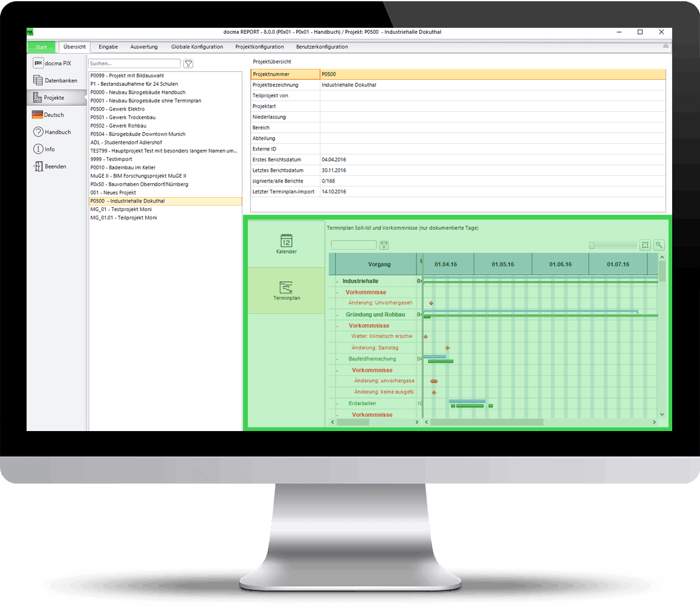Select MG_01 - Testprojekt Moni
Screen dimensions: 700x607
point(165,209)
